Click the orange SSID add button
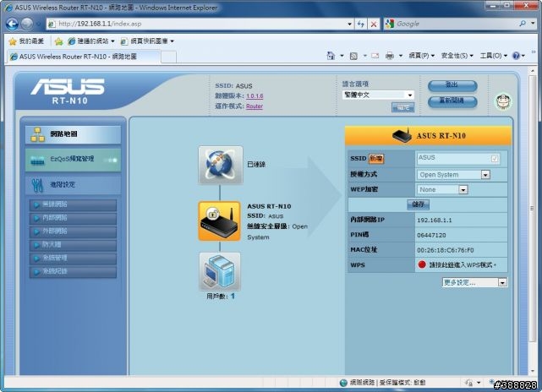Image resolution: width=542 pixels, height=392 pixels. [x=376, y=159]
